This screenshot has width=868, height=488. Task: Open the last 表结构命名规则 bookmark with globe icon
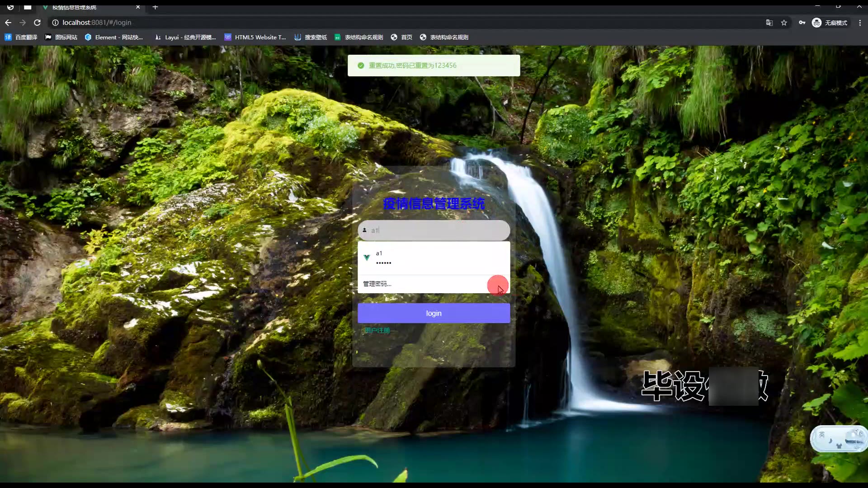coord(444,38)
